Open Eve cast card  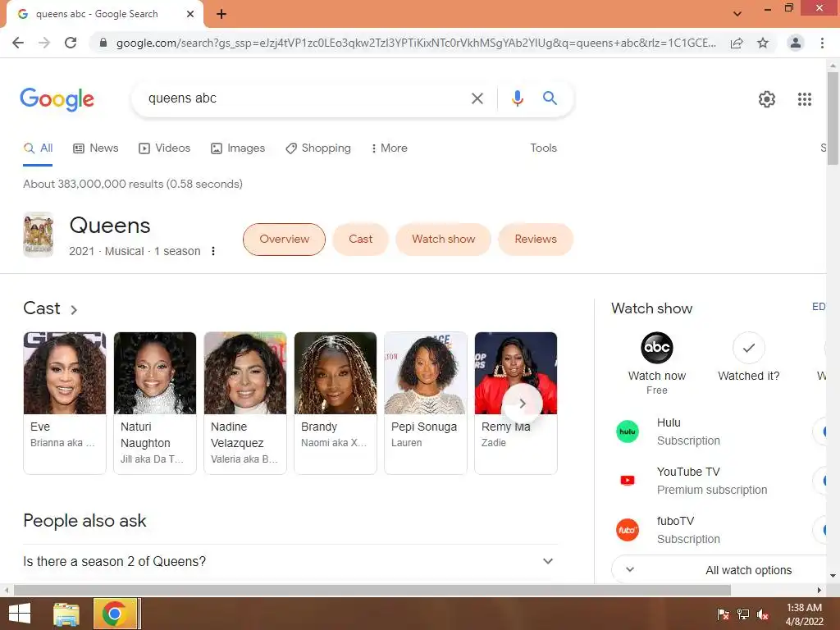(x=64, y=403)
